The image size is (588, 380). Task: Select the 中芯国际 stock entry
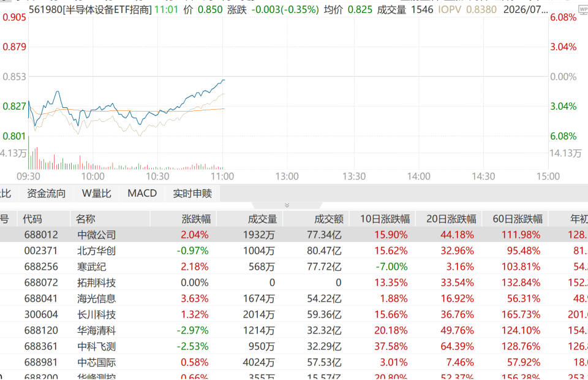[x=294, y=362]
